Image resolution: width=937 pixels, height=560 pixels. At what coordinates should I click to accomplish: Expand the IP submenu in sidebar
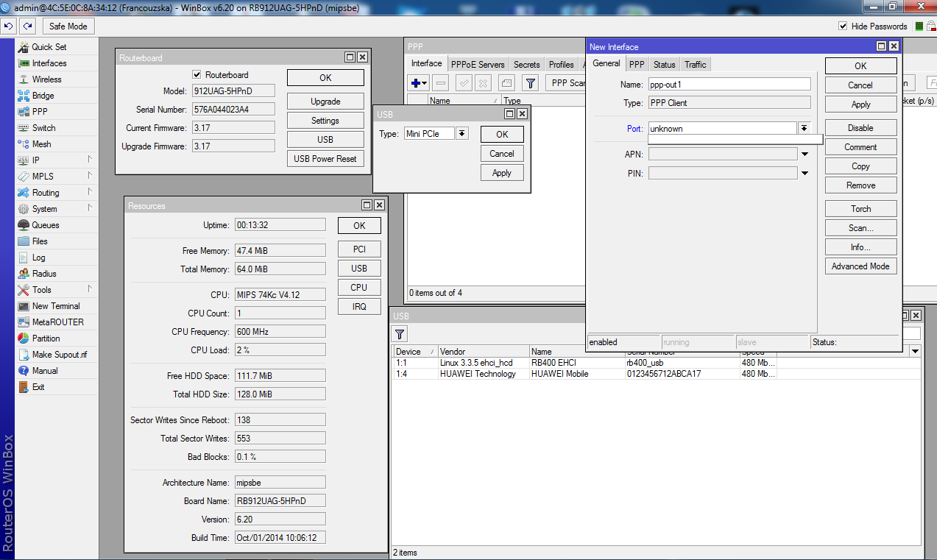pos(90,160)
